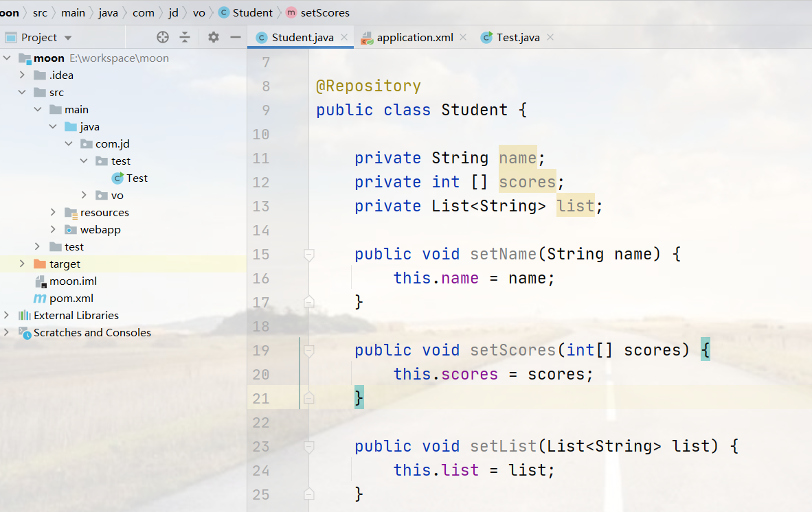Viewport: 812px width, 512px height.
Task: Click 'jd' in the breadcrumb path
Action: [x=174, y=12]
